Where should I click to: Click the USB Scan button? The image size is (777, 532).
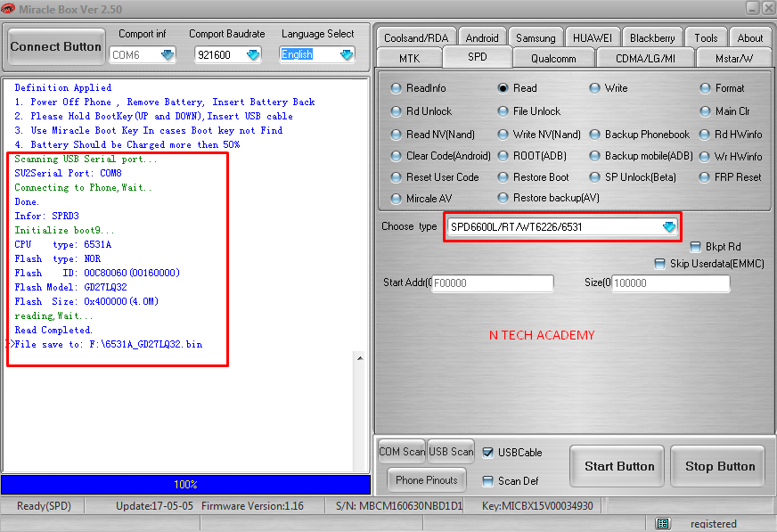pos(451,452)
